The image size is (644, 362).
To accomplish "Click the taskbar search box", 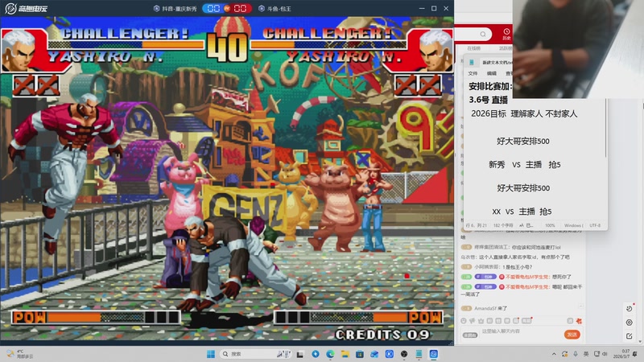I will 257,354.
